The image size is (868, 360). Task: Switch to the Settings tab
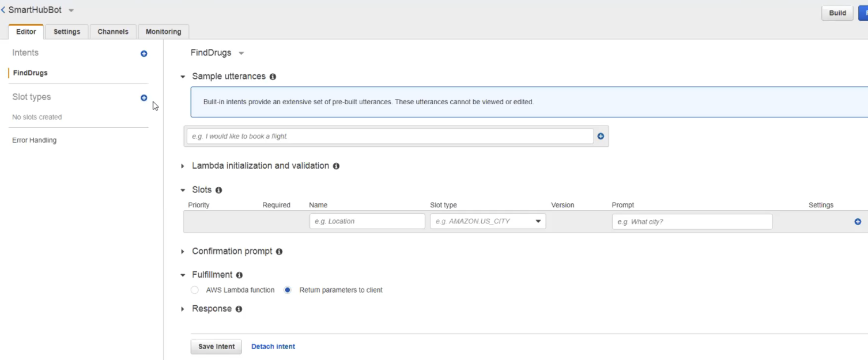point(67,32)
